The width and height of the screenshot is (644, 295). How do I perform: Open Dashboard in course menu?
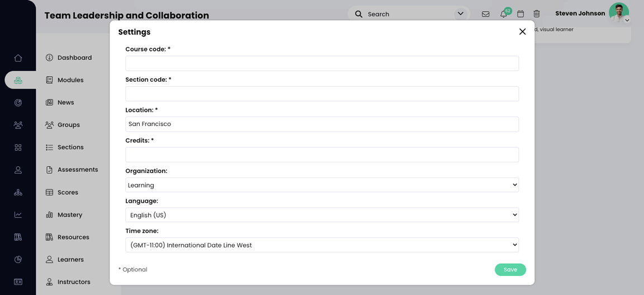[69, 58]
